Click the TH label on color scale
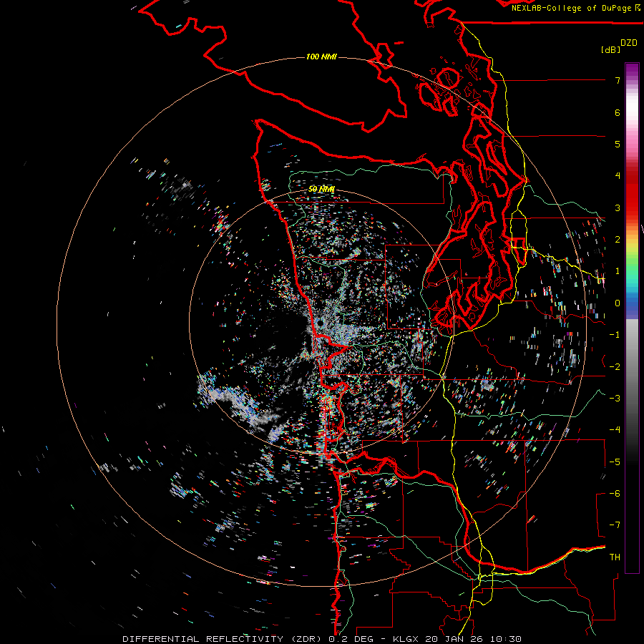The image size is (644, 644). pos(615,557)
